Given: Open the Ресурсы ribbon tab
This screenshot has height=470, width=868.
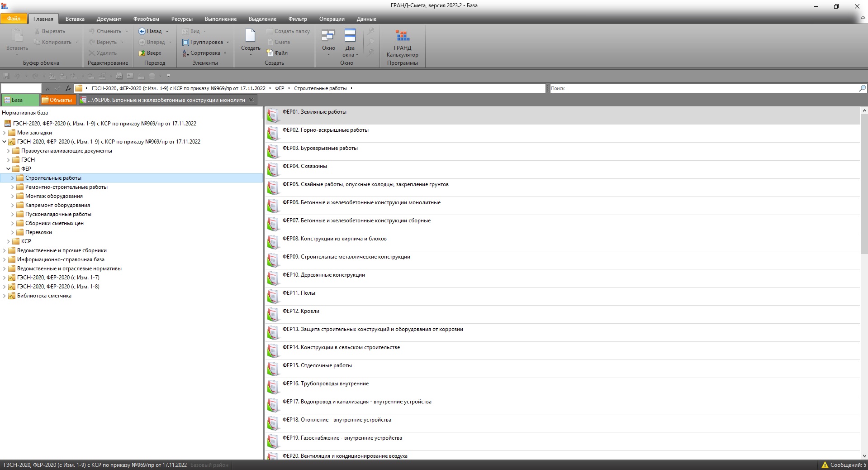Looking at the screenshot, I should pyautogui.click(x=182, y=19).
